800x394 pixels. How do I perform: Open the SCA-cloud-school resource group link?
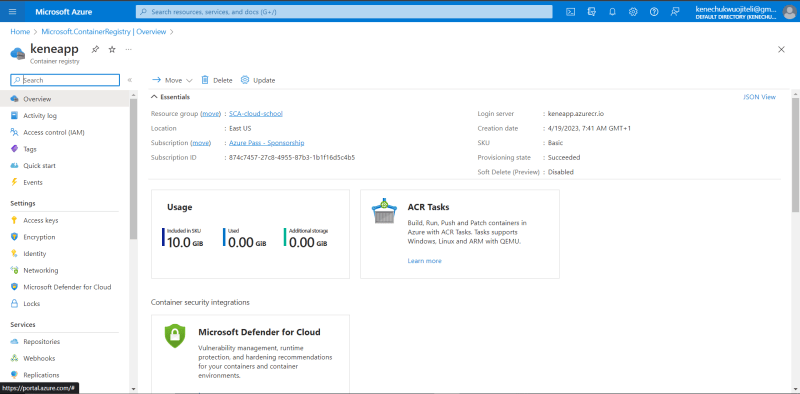(x=256, y=114)
